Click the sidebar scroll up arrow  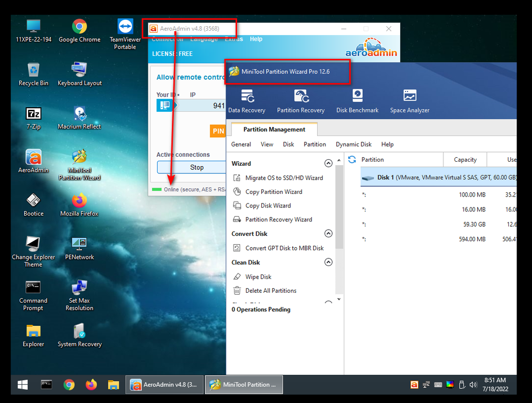pyautogui.click(x=339, y=160)
